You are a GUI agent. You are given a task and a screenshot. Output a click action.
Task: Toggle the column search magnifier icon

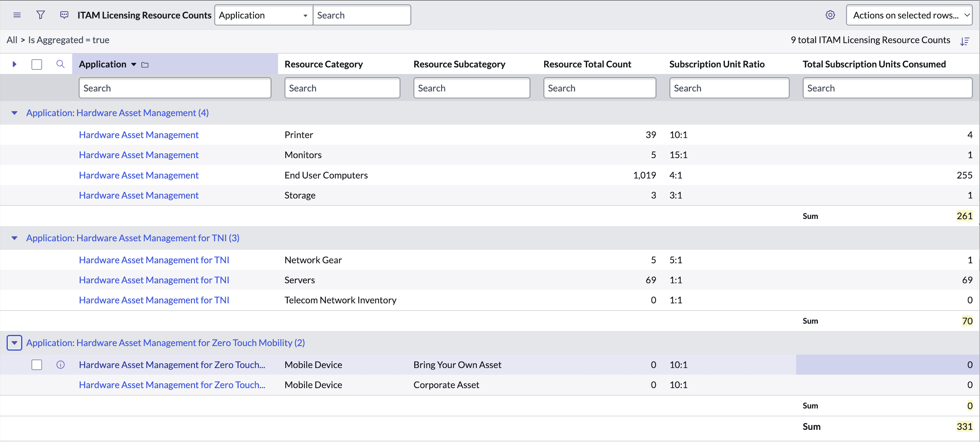[60, 64]
